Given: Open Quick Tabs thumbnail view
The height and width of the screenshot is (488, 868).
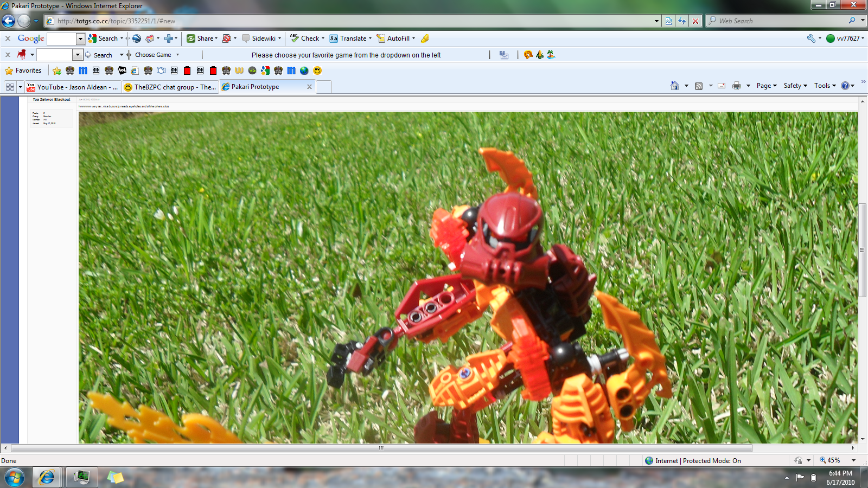Looking at the screenshot, I should click(x=10, y=87).
